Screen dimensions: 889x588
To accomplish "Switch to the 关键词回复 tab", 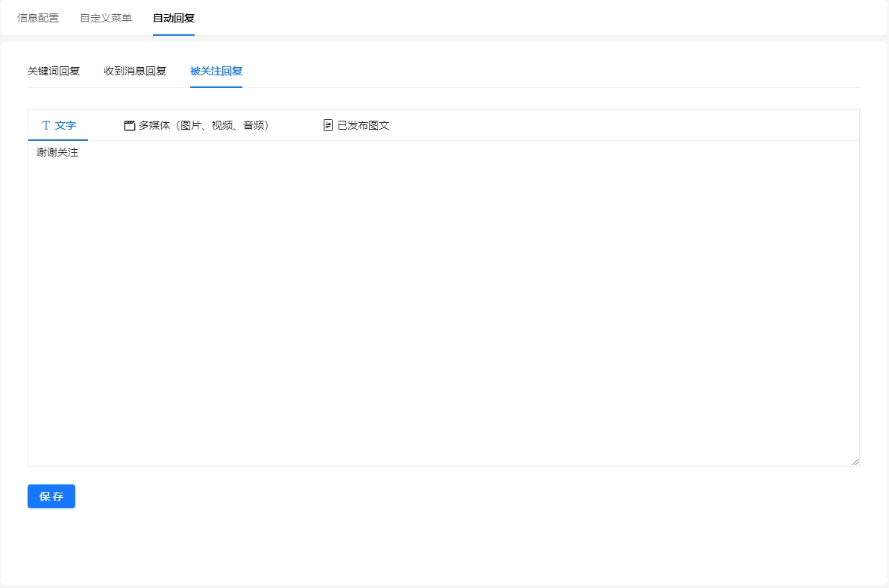I will pos(53,71).
